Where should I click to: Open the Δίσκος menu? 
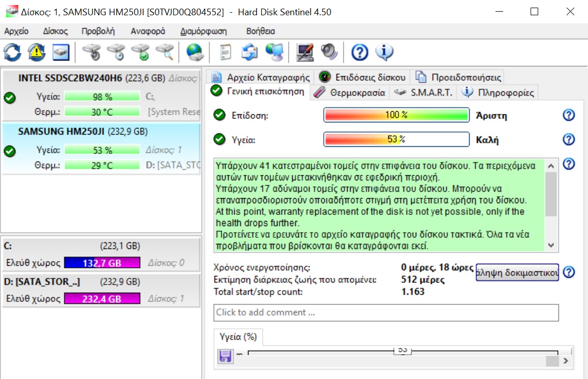[x=55, y=31]
